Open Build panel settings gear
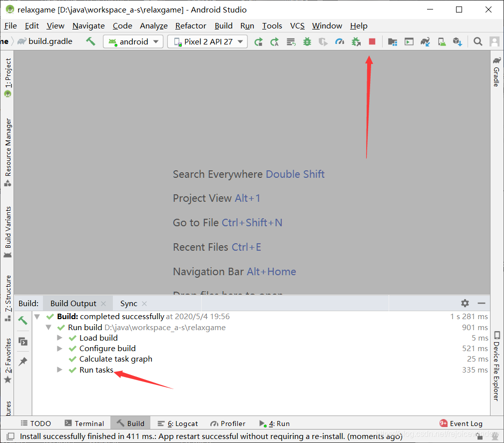Image resolution: width=504 pixels, height=443 pixels. tap(465, 303)
